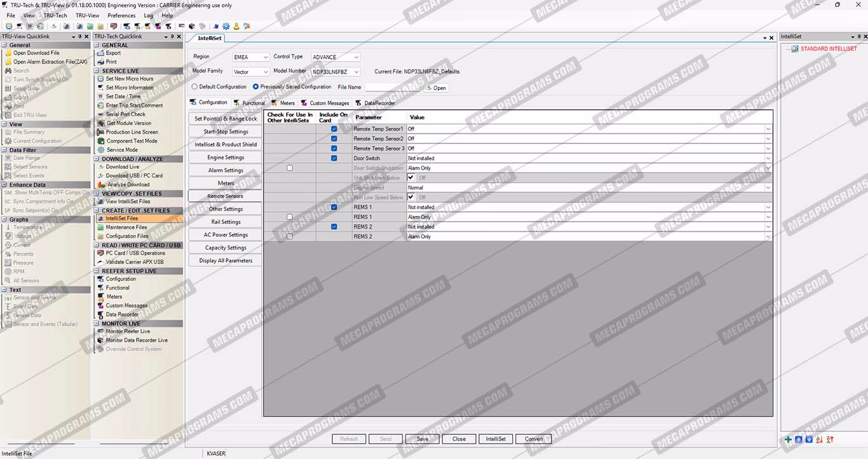868x459 pixels.
Task: Open the Model Number dropdown NDP33LN6FBZ
Action: click(336, 72)
